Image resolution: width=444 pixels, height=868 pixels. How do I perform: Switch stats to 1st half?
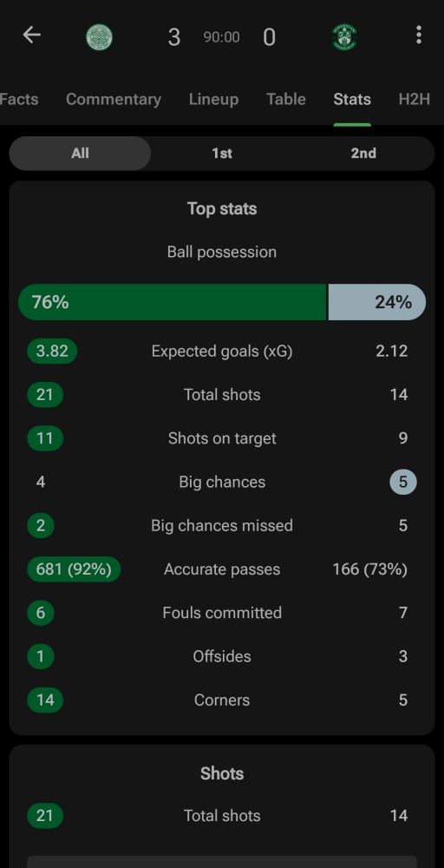pos(222,154)
